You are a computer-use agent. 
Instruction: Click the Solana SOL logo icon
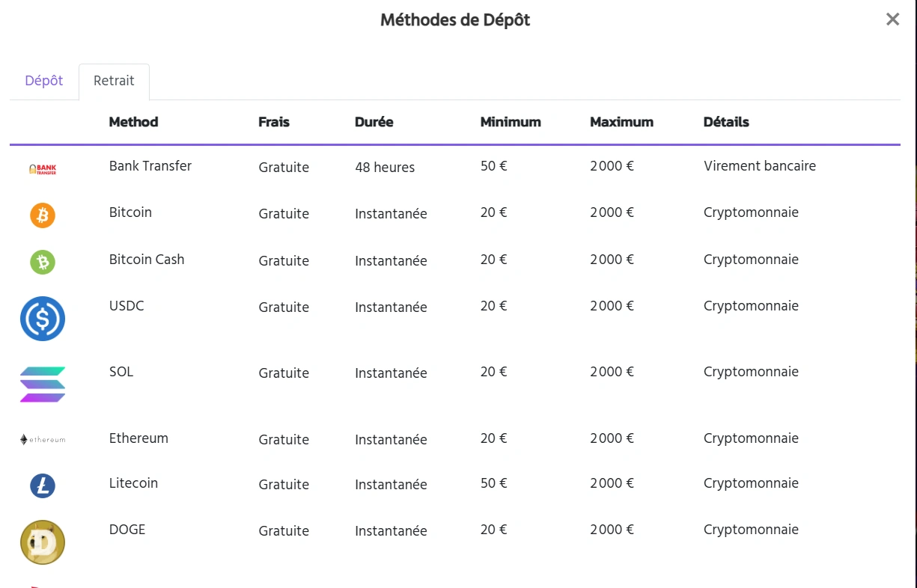click(x=43, y=385)
